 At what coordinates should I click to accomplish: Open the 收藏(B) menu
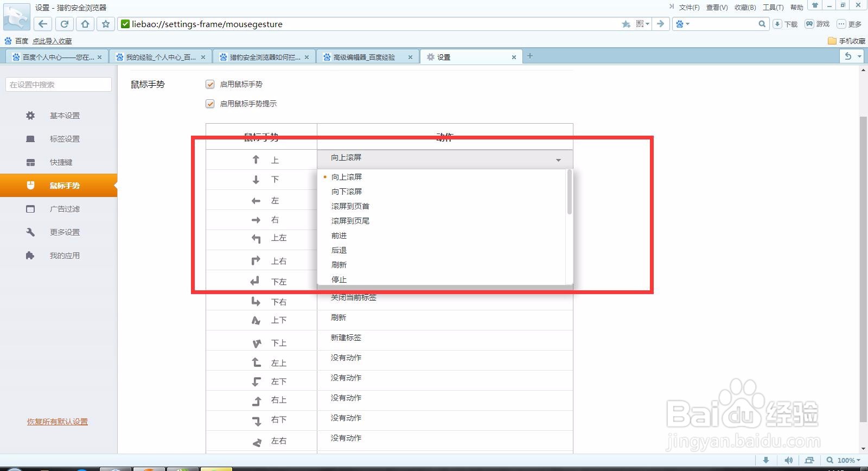745,7
